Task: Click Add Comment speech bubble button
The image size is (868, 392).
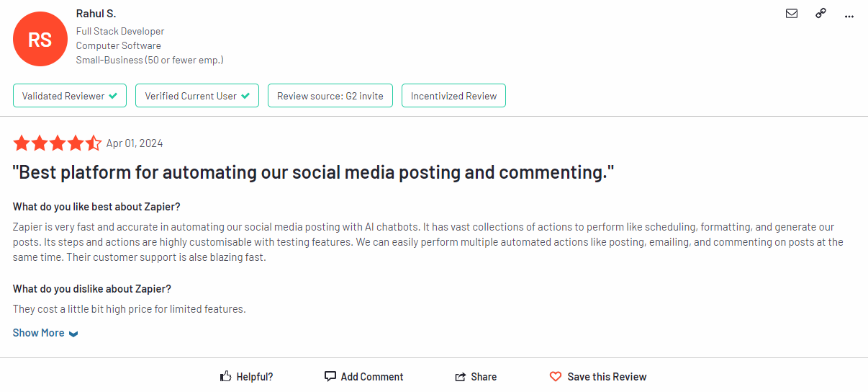Action: pos(363,376)
